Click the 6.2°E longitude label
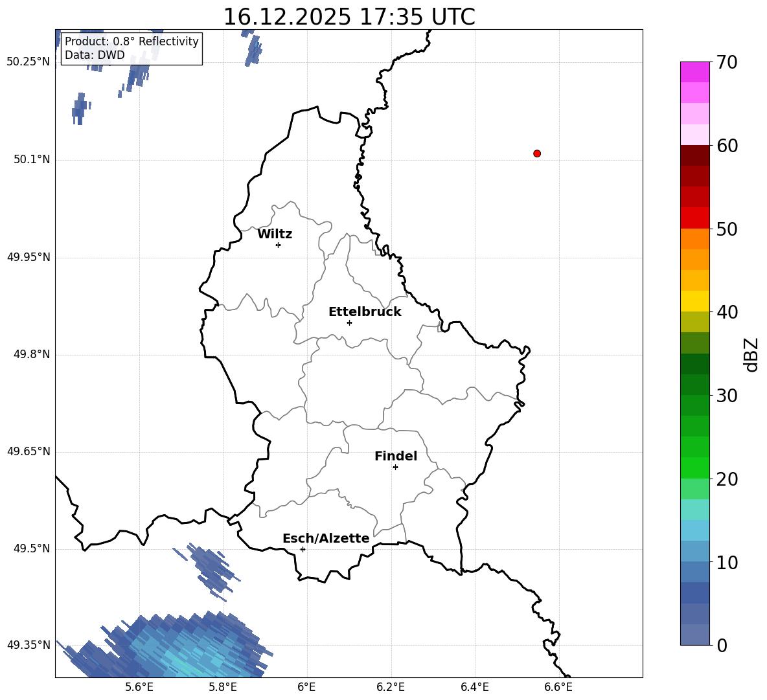 pos(391,687)
